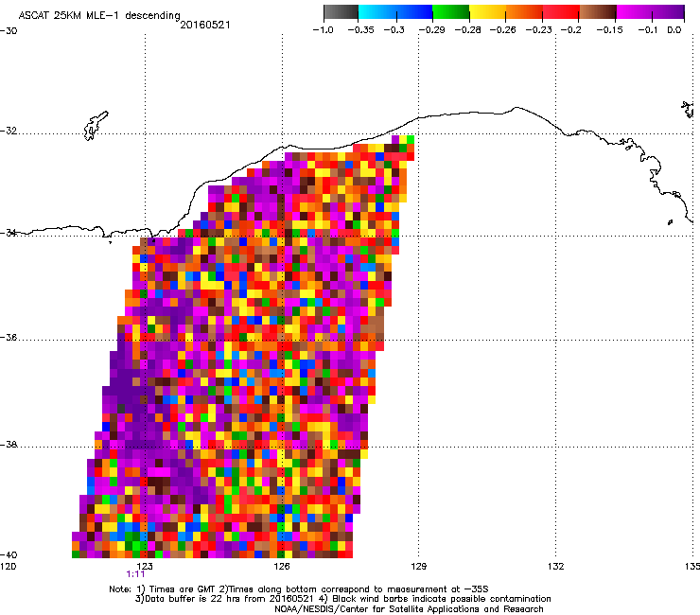Click the title 'ASCAT 25KM MLE-1 descending'
This screenshot has height=615, width=700.
coord(99,16)
